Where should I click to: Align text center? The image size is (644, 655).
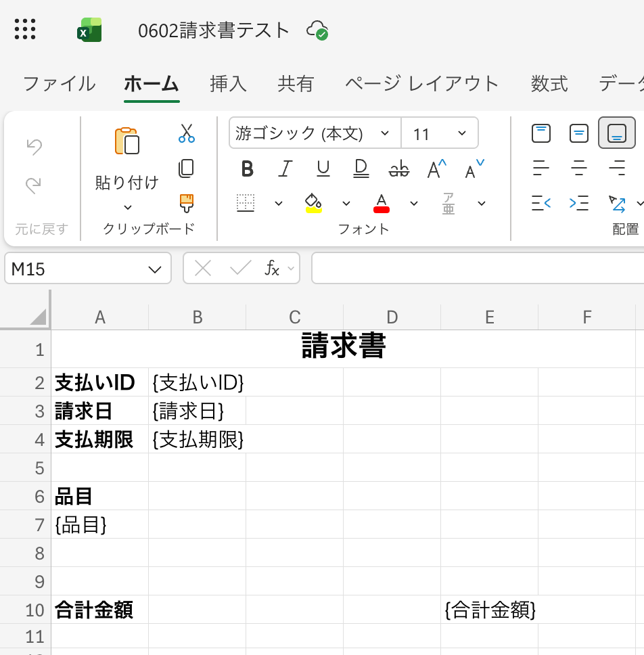tap(579, 168)
